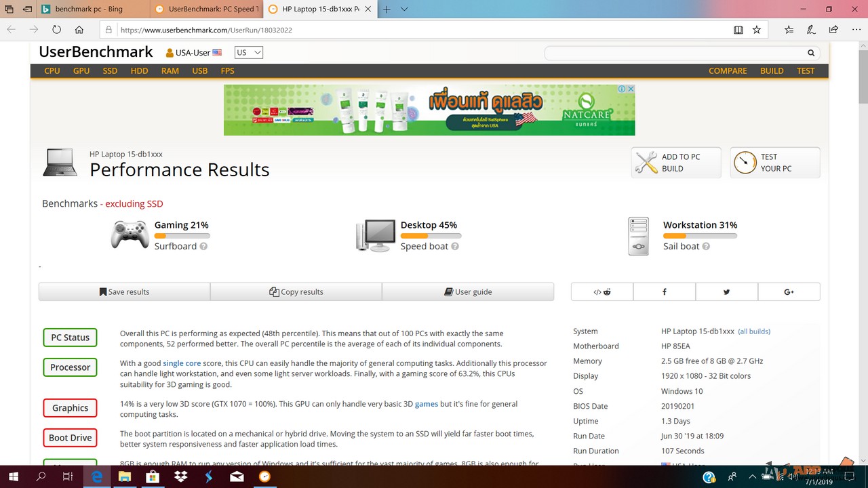Follow the single core link
The image size is (868, 488).
click(x=182, y=363)
